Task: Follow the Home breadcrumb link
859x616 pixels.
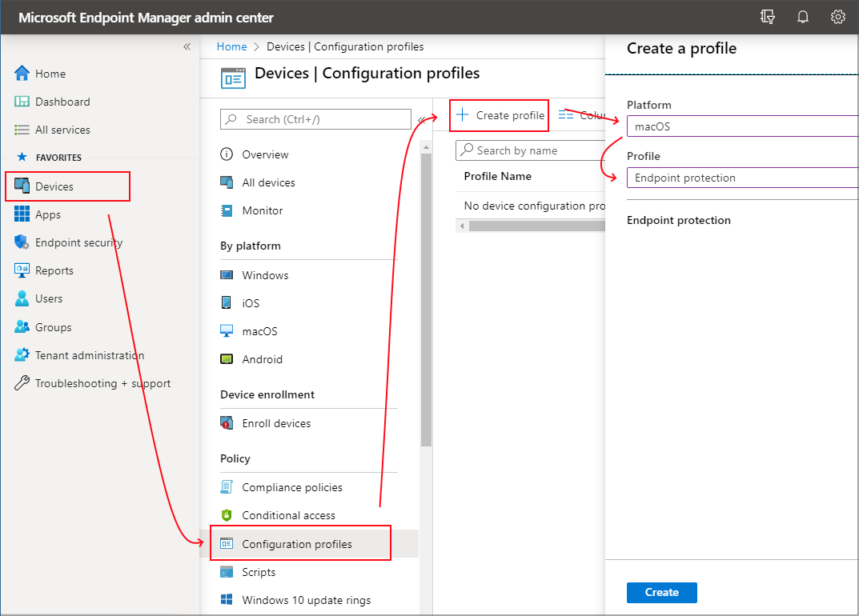Action: (231, 46)
